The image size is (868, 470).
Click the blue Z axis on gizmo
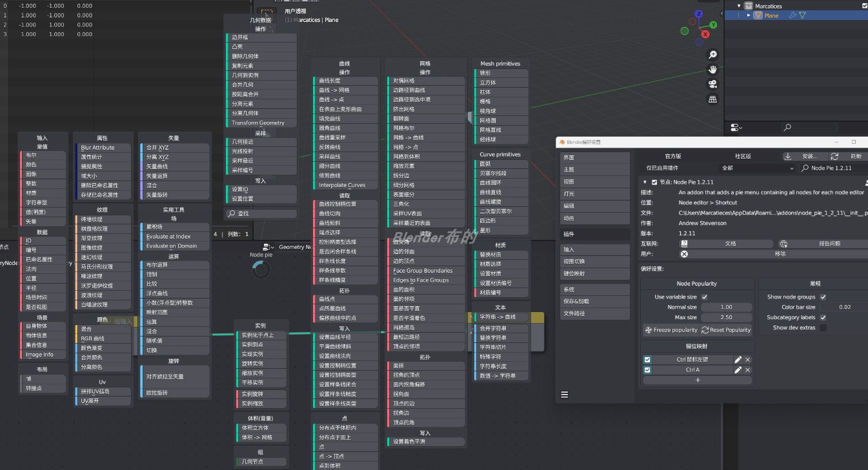click(700, 14)
